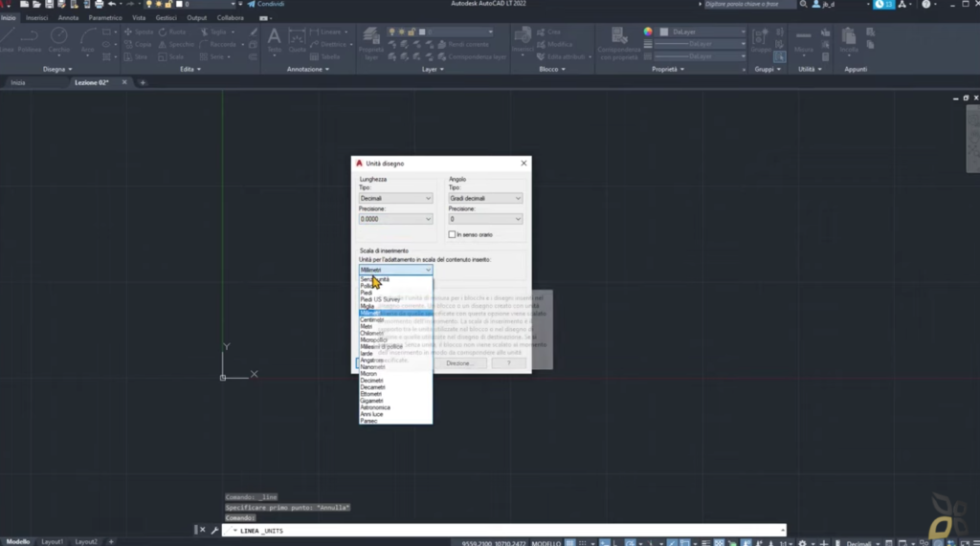Close the Unità disegno dialog
This screenshot has width=980, height=546.
click(x=523, y=164)
